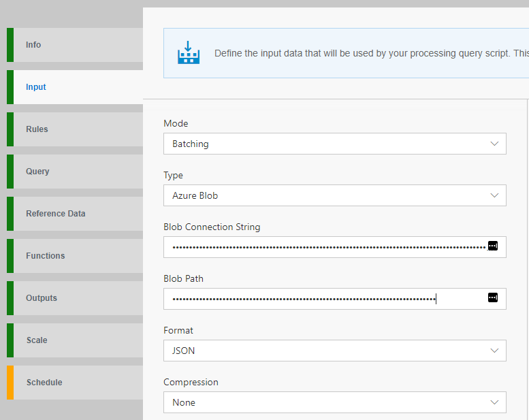Image resolution: width=529 pixels, height=420 pixels.
Task: Click the chevron arrow of the Format dropdown
Action: pos(494,351)
